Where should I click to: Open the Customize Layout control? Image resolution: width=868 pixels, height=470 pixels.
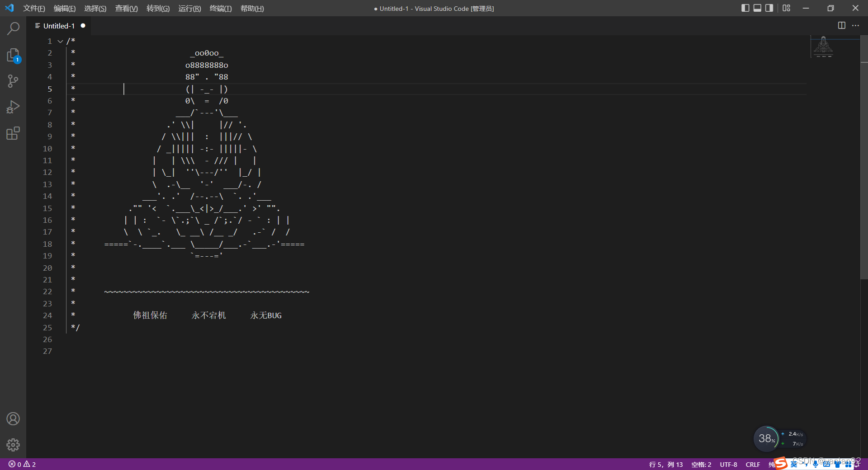[786, 8]
